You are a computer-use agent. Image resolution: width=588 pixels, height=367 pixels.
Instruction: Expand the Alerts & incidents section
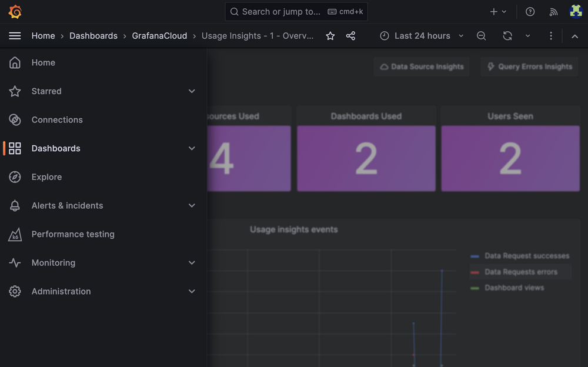(x=192, y=206)
